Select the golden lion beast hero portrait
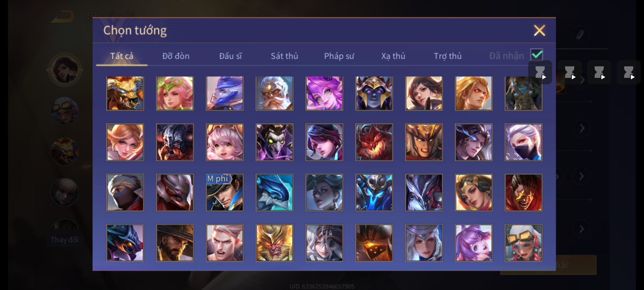Screen dimensions: 644x290 [125, 93]
